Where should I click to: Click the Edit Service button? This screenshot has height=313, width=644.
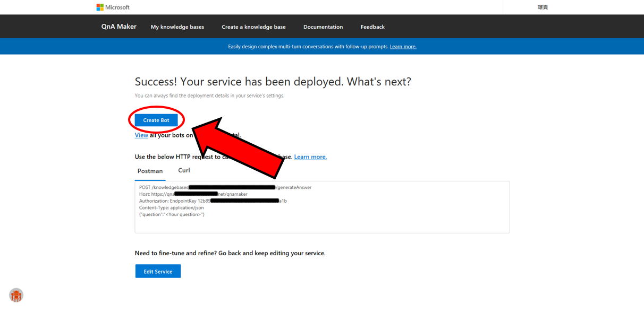pyautogui.click(x=158, y=271)
